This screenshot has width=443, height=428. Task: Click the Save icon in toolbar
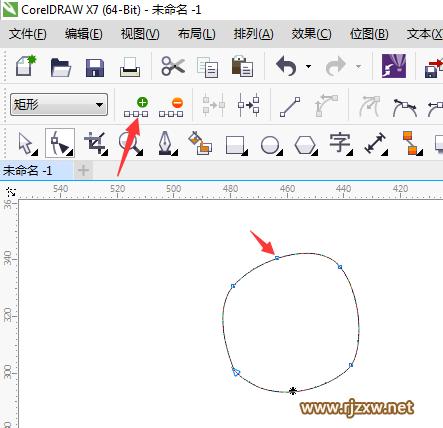point(95,68)
